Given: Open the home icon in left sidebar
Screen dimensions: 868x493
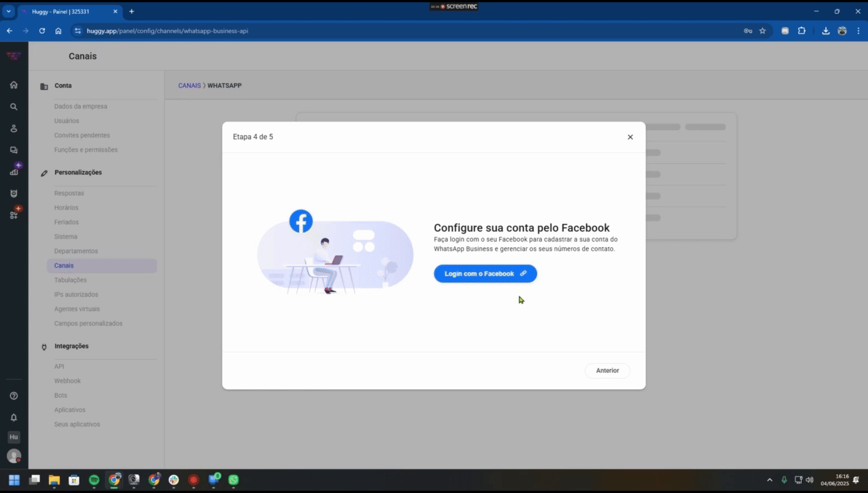Looking at the screenshot, I should pyautogui.click(x=14, y=85).
